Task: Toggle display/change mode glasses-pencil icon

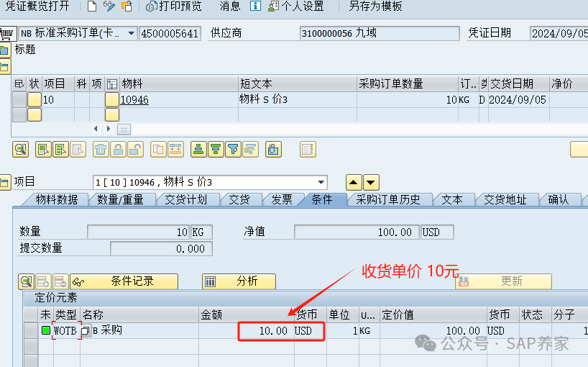Action: (x=109, y=6)
